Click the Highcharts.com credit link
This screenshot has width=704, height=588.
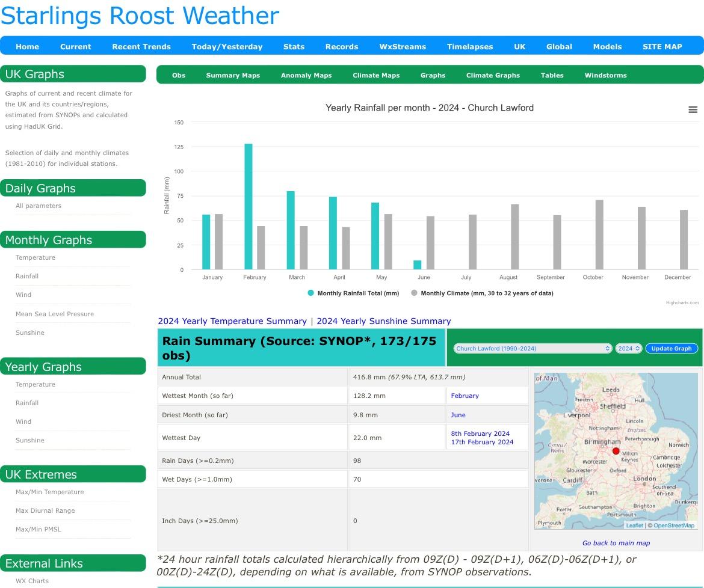682,303
